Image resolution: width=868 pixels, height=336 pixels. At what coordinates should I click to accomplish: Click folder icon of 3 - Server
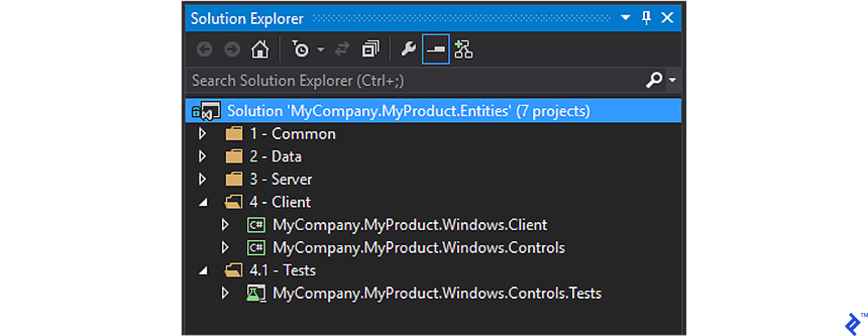coord(234,179)
